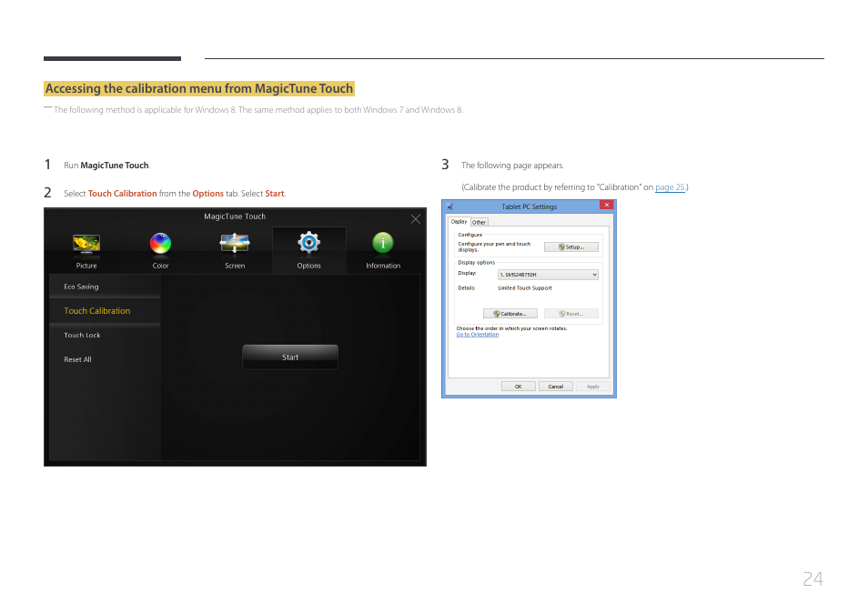Image resolution: width=868 pixels, height=614 pixels.
Task: Click OK in Tablet PC Settings
Action: coord(518,387)
